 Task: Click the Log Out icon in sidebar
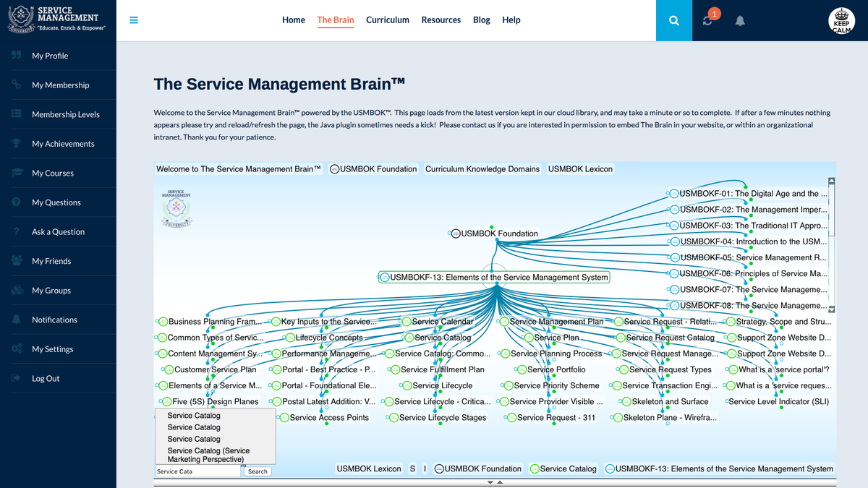[x=16, y=378]
